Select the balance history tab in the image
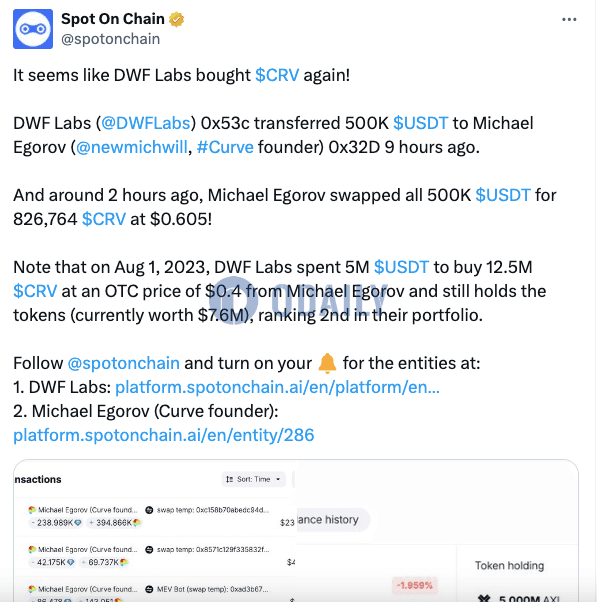This screenshot has width=597, height=602. [x=332, y=520]
